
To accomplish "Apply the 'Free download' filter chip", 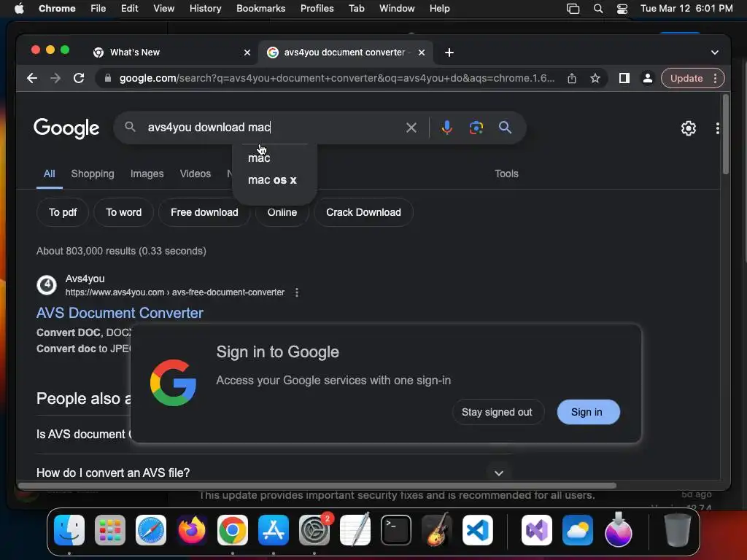I will point(204,212).
